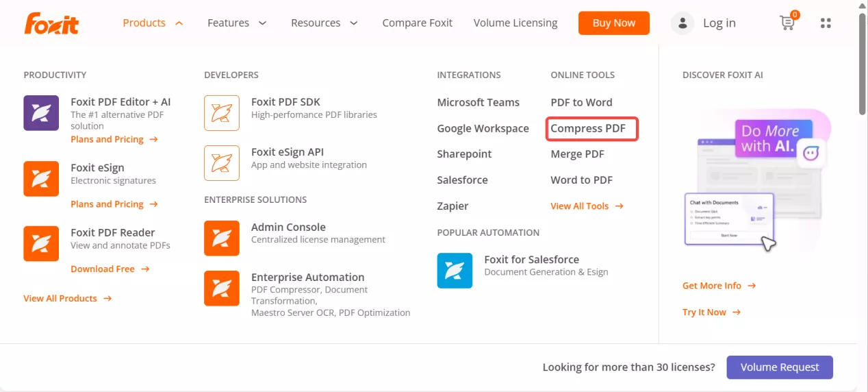Click the purple Foxit PDF Editor icon

pos(41,113)
